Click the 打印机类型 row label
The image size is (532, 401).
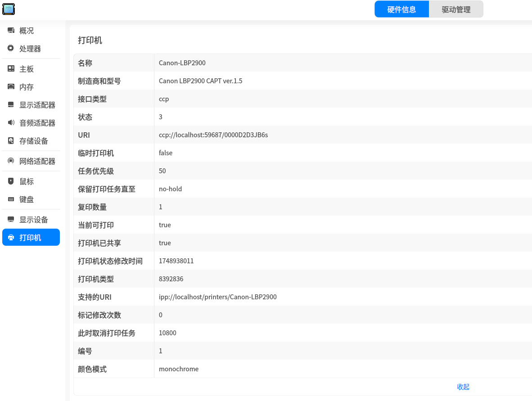[96, 279]
